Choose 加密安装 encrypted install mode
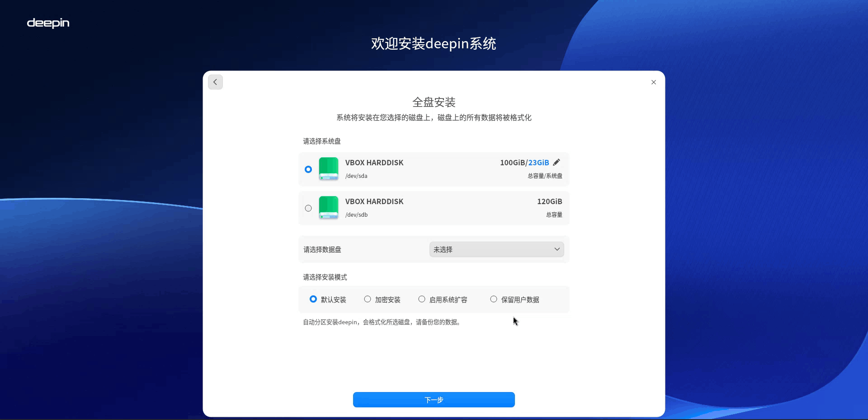868x420 pixels. tap(382, 299)
